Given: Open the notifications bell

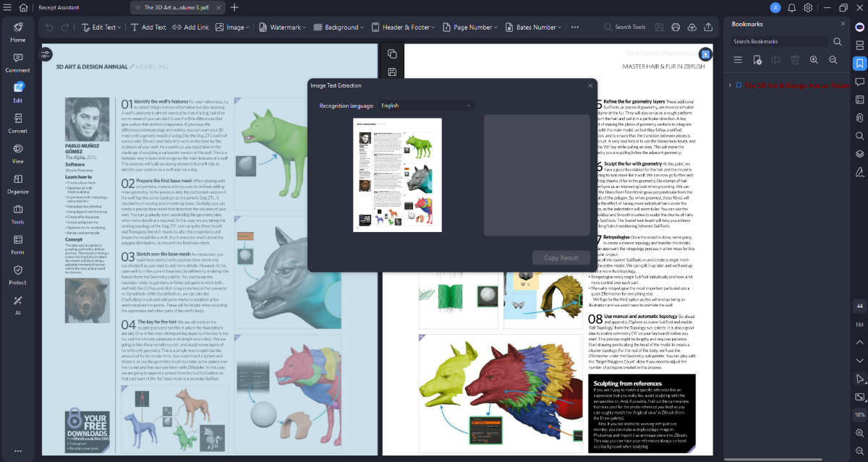Looking at the screenshot, I should (x=792, y=7).
